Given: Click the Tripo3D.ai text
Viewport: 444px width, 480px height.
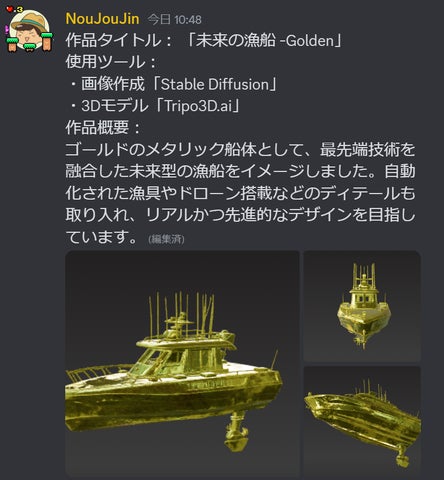Looking at the screenshot, I should coord(198,106).
